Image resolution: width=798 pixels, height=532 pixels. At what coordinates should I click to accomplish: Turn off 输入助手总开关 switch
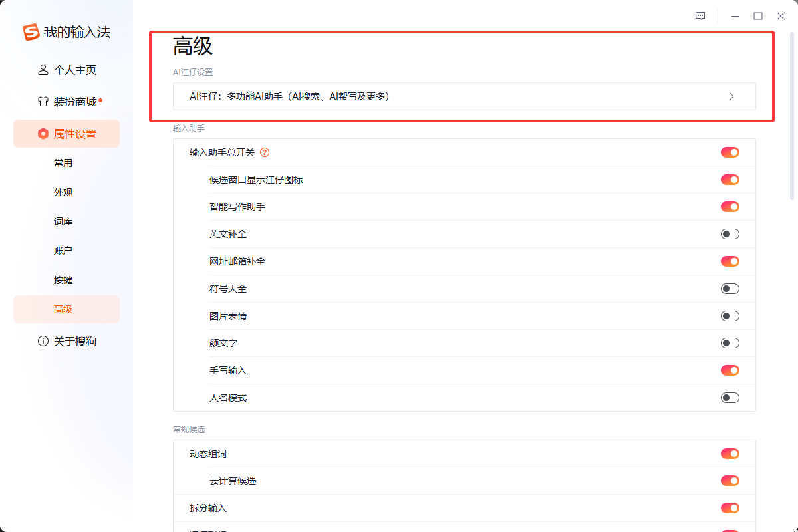(x=730, y=152)
